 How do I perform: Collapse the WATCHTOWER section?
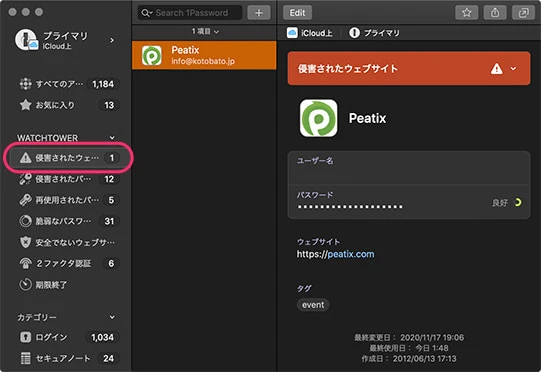tap(112, 138)
